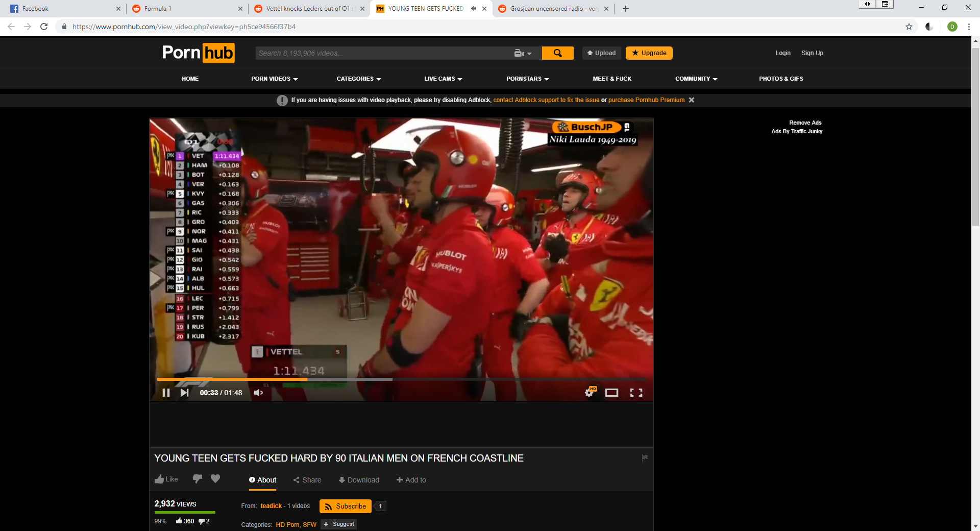The width and height of the screenshot is (980, 531).
Task: Expand the Community navigation dropdown
Action: click(x=696, y=79)
